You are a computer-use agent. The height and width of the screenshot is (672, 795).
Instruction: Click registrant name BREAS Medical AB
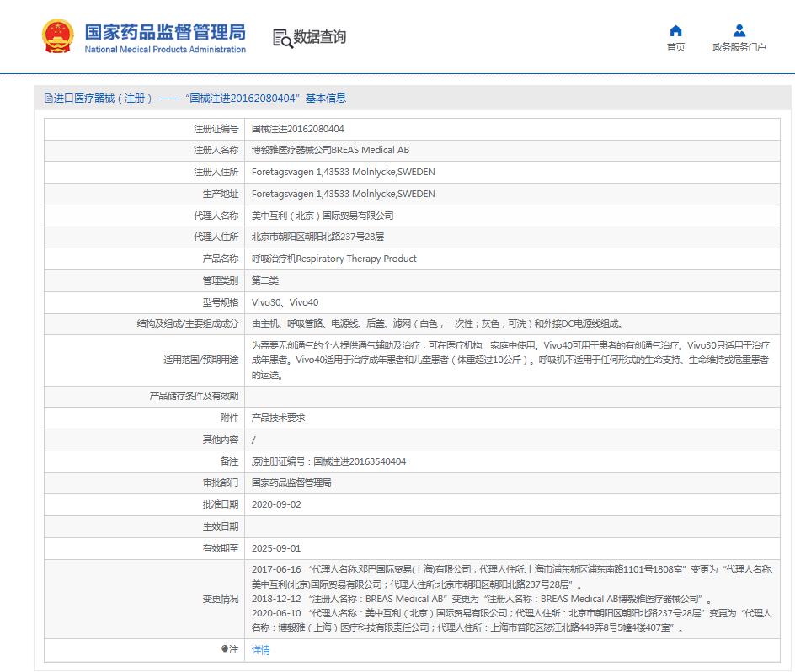pyautogui.click(x=330, y=151)
